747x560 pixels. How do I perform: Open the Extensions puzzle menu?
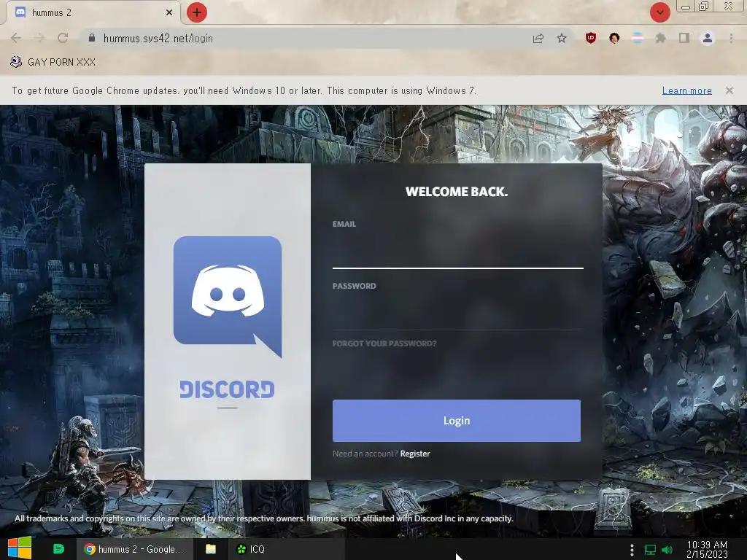point(660,38)
